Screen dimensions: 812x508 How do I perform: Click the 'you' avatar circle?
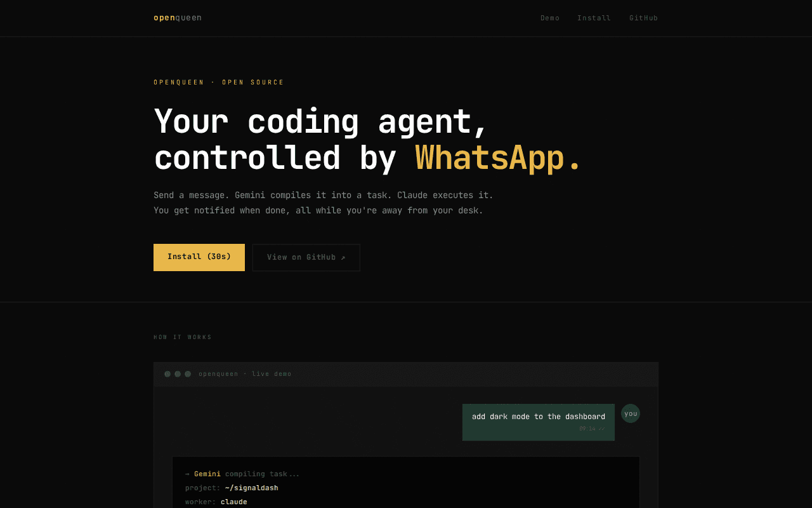[x=630, y=413]
